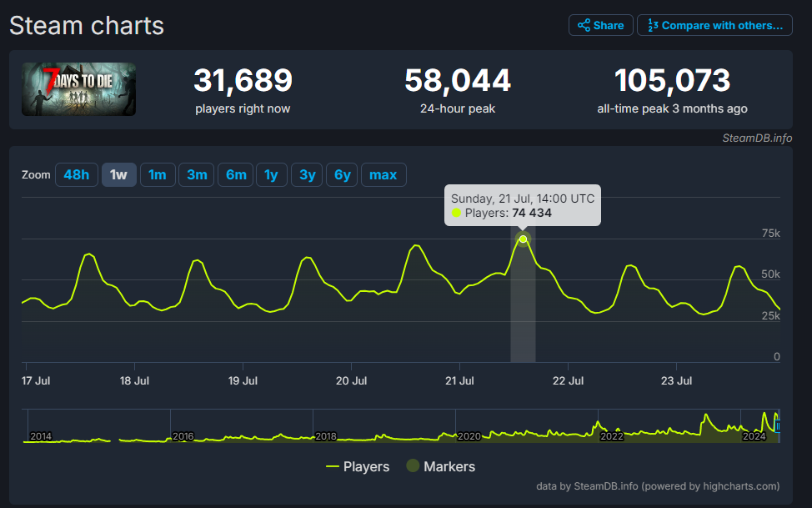Viewport: 812px width, 508px height.
Task: Click the 19 Jul axis label
Action: coord(243,380)
